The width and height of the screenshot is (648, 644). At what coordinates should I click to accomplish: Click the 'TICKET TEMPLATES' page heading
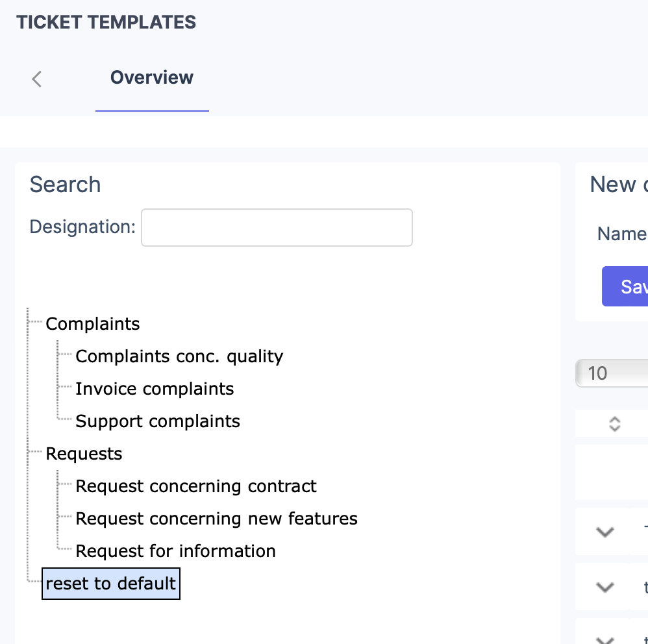click(105, 21)
